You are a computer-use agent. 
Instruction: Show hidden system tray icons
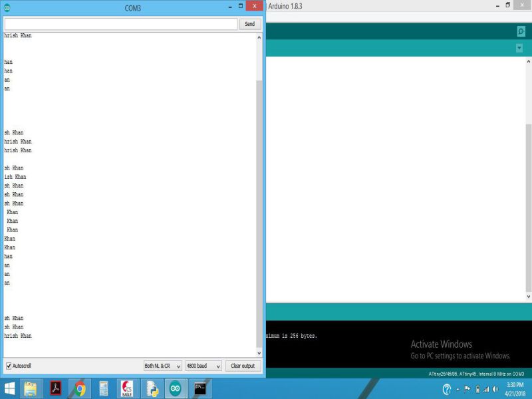click(x=458, y=390)
